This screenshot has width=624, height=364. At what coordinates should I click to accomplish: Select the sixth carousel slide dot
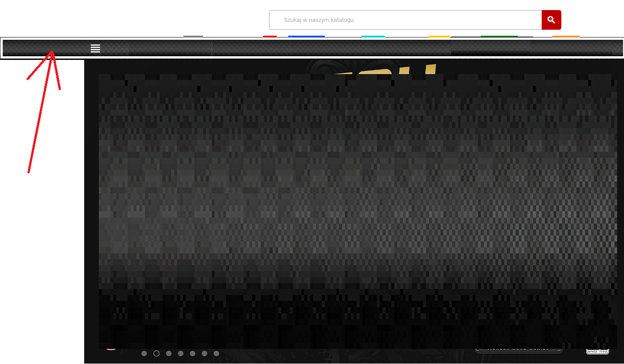(x=204, y=353)
